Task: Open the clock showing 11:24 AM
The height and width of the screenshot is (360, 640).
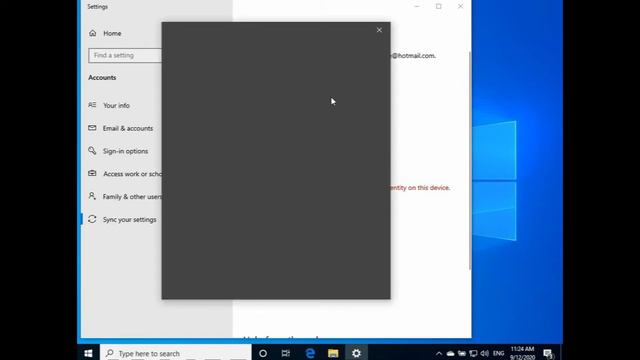Action: coord(522,353)
